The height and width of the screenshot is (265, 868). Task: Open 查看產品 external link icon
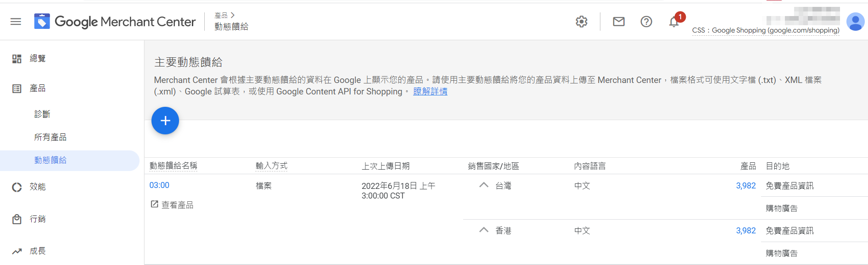tap(154, 204)
